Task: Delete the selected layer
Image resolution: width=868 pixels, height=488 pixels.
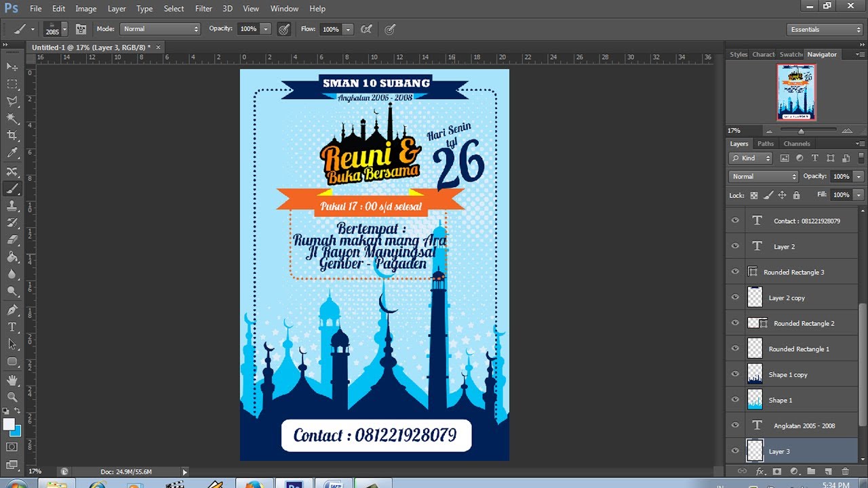Action: click(x=845, y=471)
